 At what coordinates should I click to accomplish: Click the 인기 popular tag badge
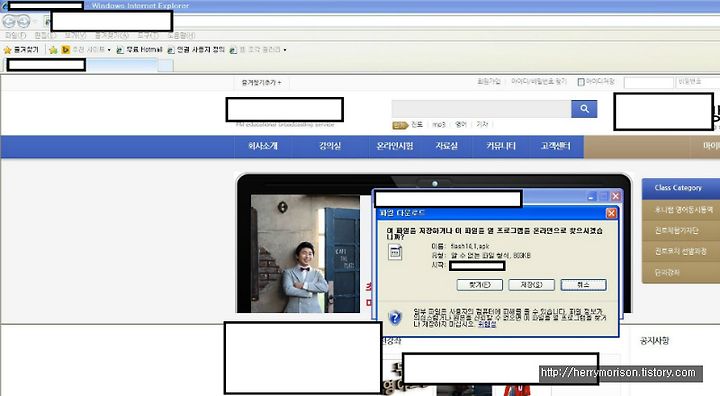click(400, 125)
